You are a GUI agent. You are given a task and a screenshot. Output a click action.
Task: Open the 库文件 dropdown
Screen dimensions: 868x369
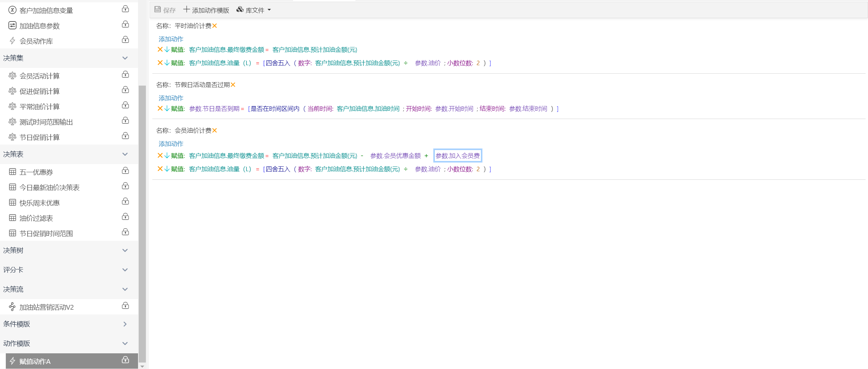(254, 10)
